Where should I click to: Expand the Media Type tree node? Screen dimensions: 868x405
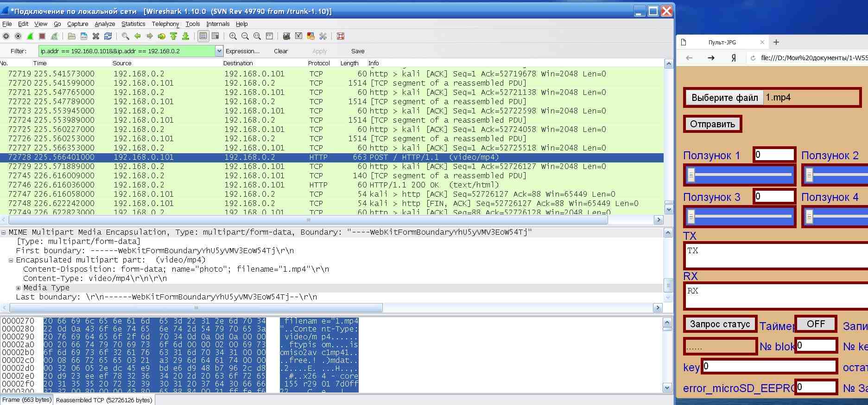tap(19, 288)
